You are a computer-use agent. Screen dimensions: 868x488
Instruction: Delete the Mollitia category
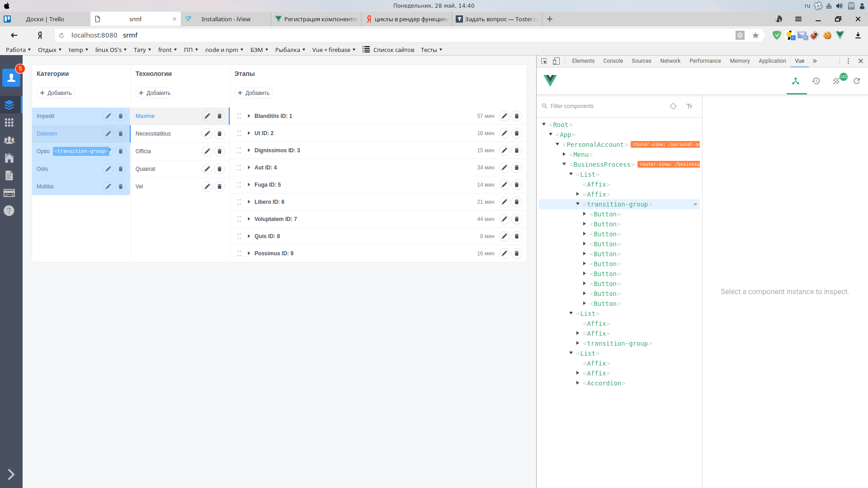(x=121, y=187)
